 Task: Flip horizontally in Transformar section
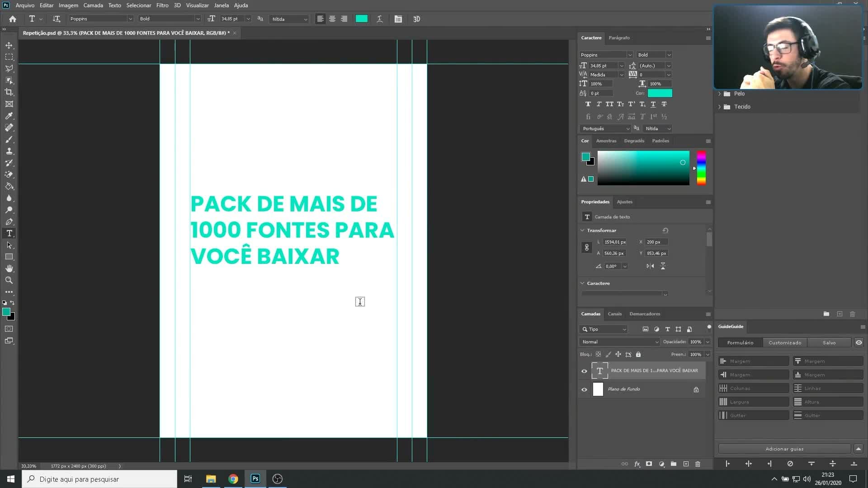[x=650, y=266]
